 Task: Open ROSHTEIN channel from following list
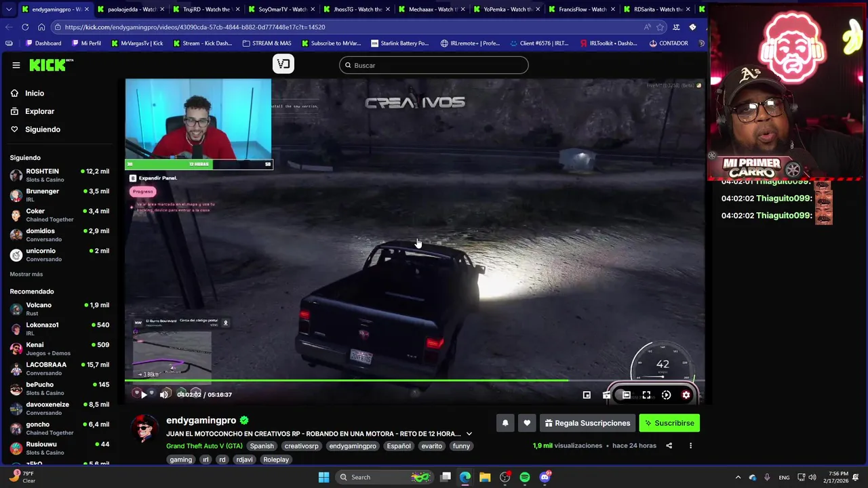[x=60, y=176]
